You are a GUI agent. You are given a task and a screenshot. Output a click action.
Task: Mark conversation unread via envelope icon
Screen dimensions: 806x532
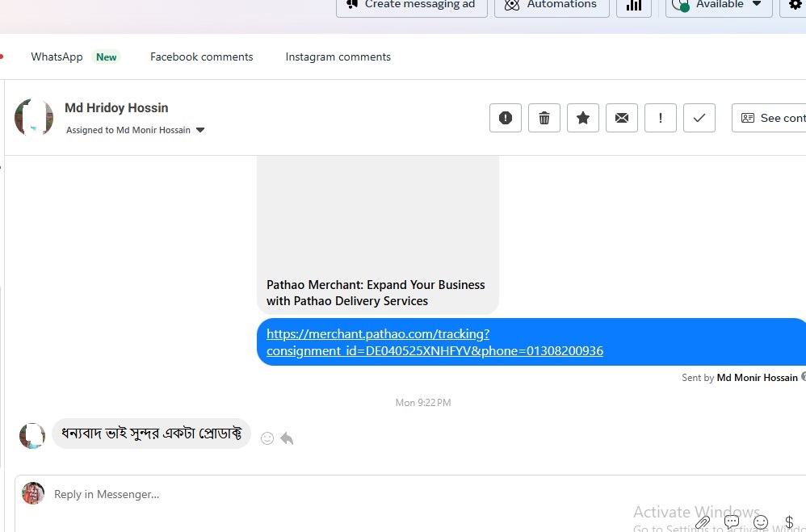click(622, 118)
